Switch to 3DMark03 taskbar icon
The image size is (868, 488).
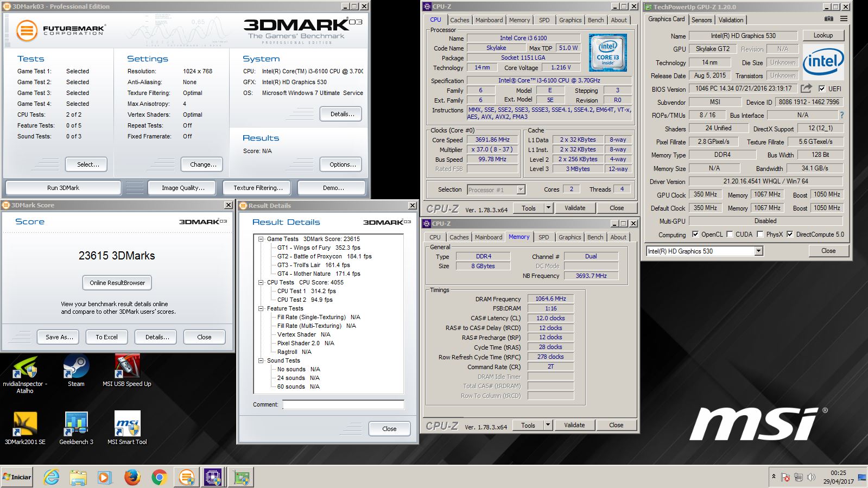pyautogui.click(x=187, y=477)
